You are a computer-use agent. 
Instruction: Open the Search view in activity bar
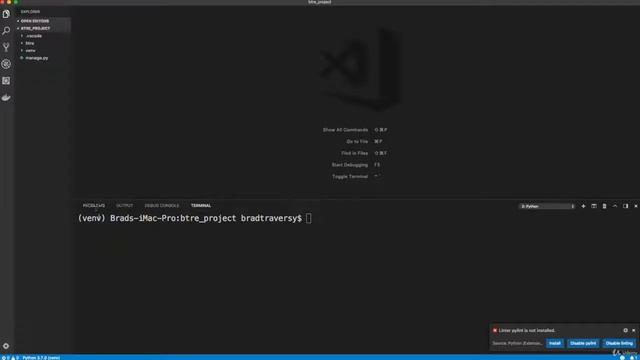pyautogui.click(x=6, y=31)
